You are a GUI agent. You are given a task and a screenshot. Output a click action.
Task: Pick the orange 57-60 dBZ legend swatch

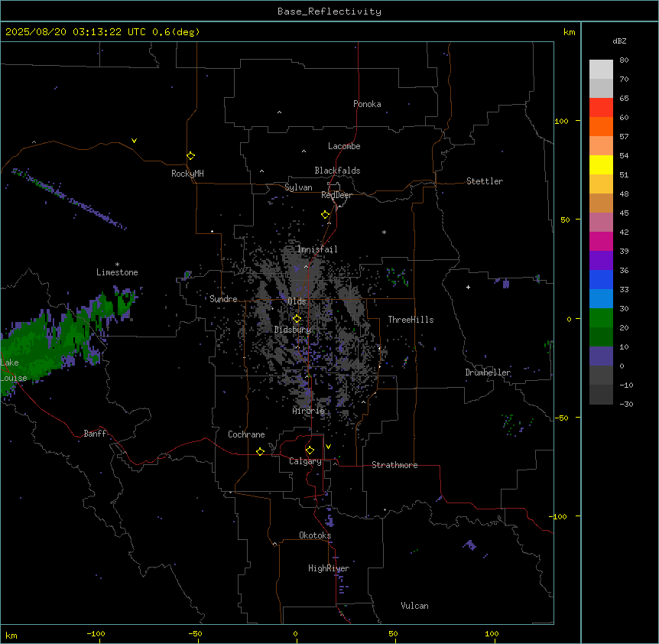click(601, 126)
